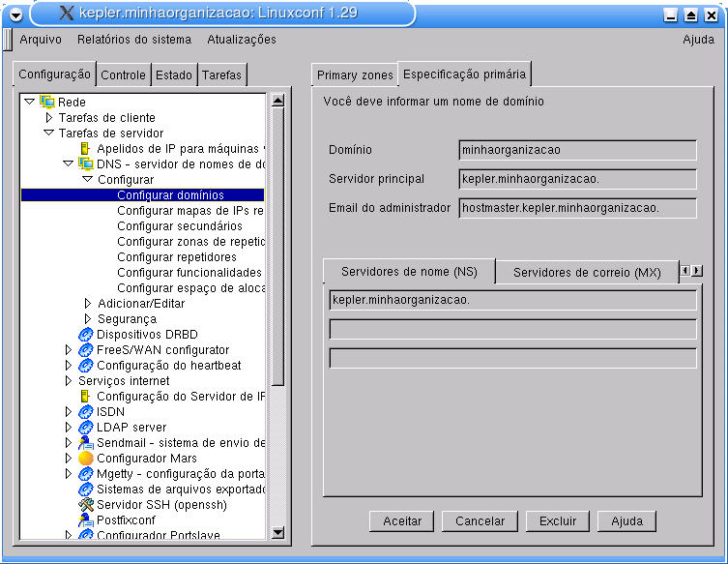Select the Especificação primária tab
This screenshot has width=728, height=564.
pos(464,74)
